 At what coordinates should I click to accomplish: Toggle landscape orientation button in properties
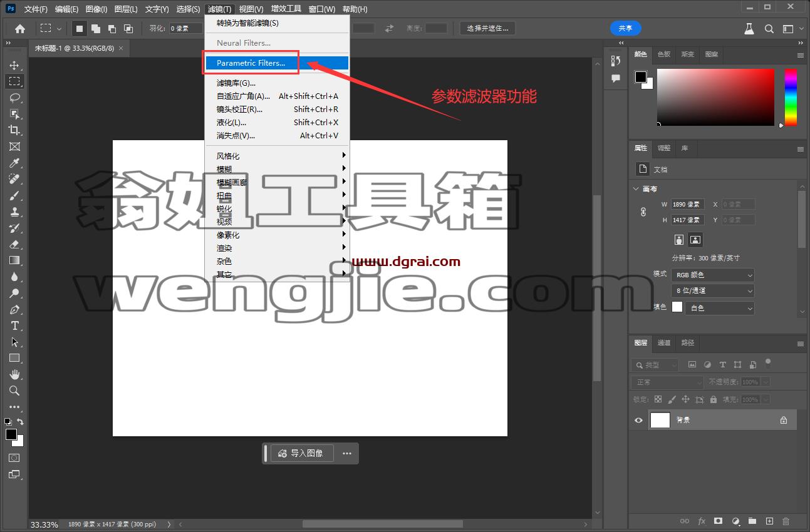click(x=695, y=240)
